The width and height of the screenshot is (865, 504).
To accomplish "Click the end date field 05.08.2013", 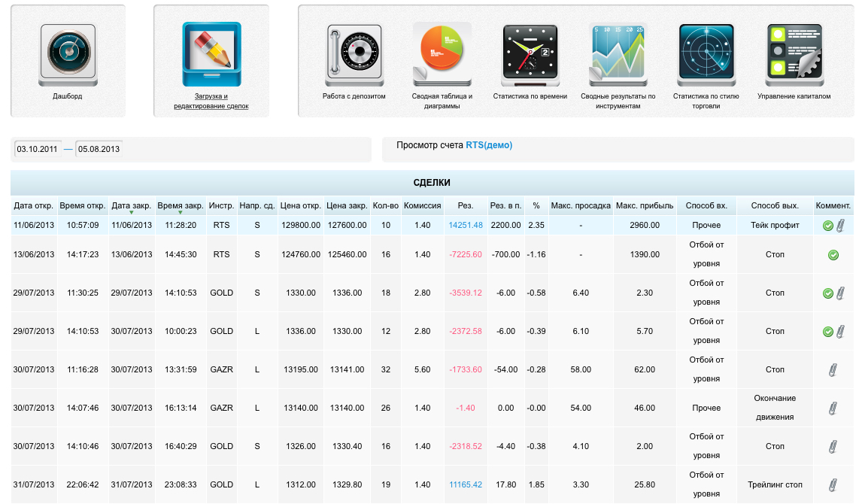I will 99,149.
